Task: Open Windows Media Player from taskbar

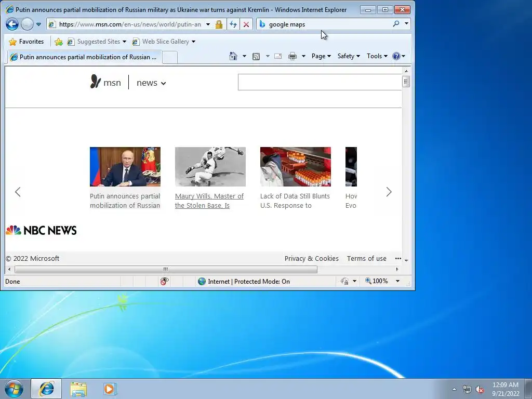Action: click(110, 389)
